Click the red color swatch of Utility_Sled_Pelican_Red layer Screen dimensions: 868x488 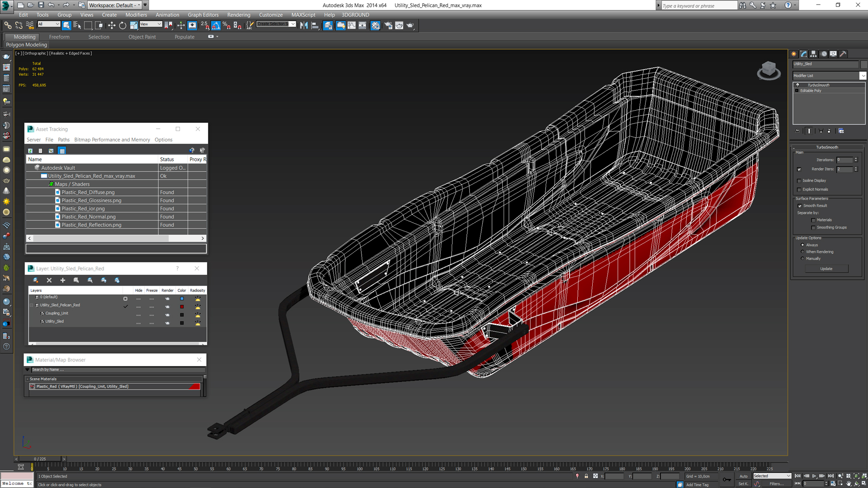(182, 307)
